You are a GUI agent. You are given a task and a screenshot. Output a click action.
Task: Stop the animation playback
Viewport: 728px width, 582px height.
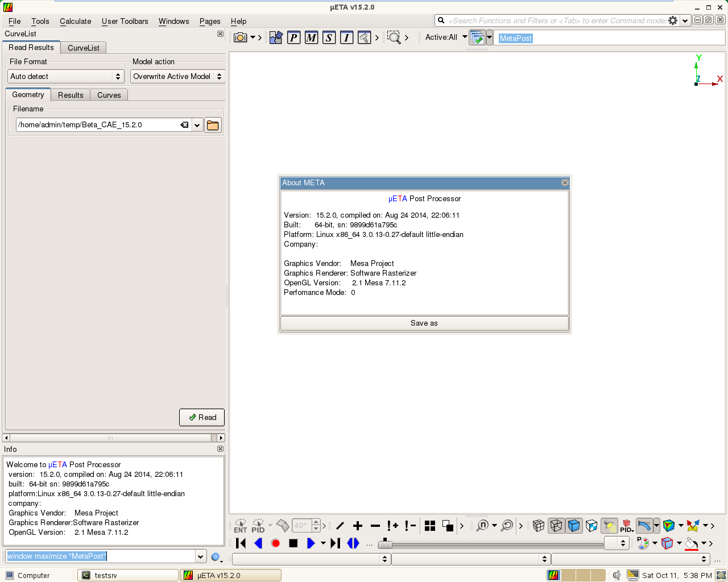(x=293, y=543)
